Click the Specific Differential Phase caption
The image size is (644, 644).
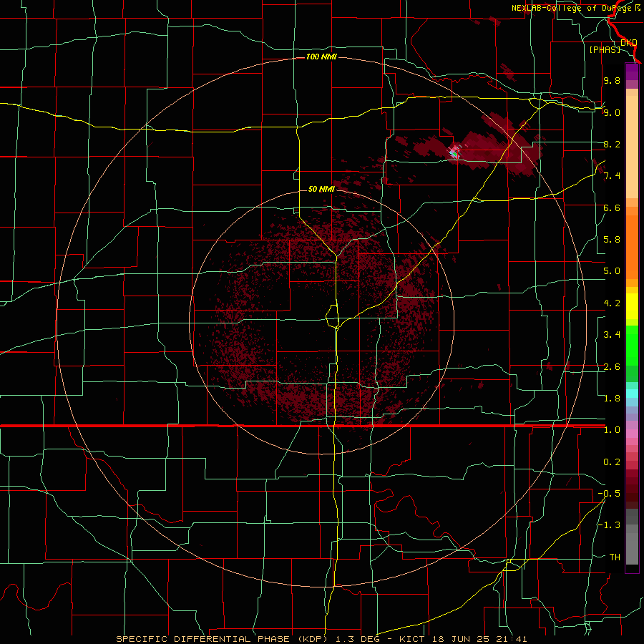tap(321, 639)
